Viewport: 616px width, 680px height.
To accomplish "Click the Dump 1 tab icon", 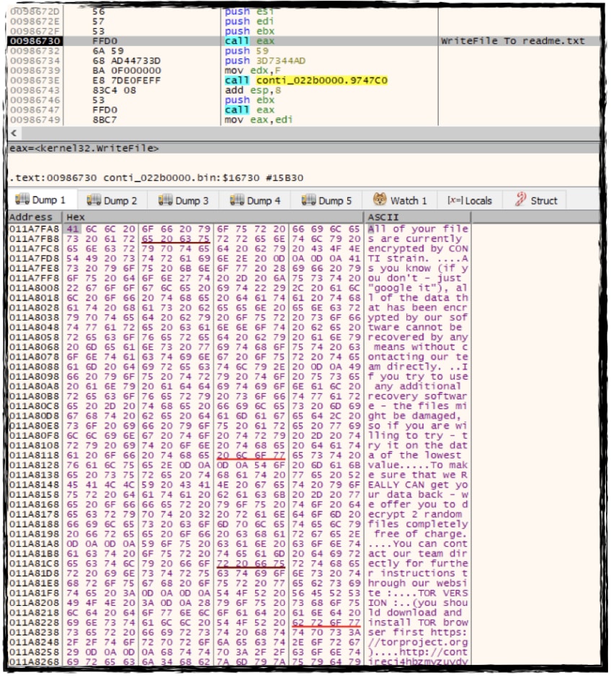I will tap(22, 200).
